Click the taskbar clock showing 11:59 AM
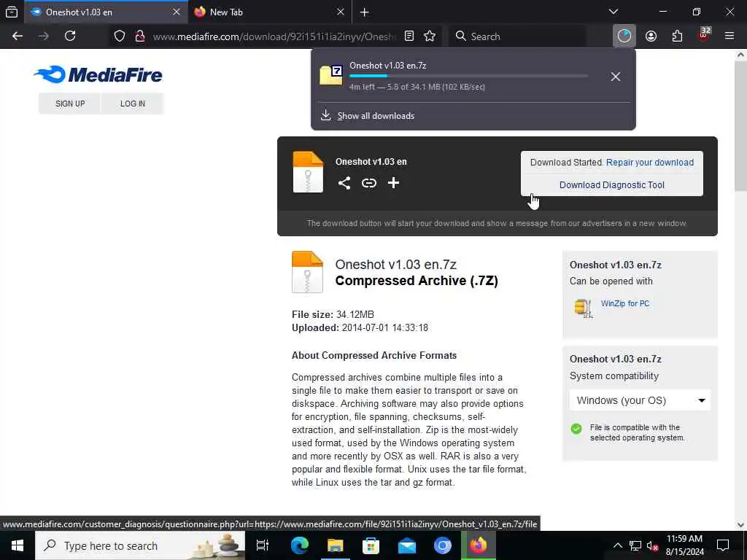Viewport: 747px width, 560px height. click(x=684, y=545)
